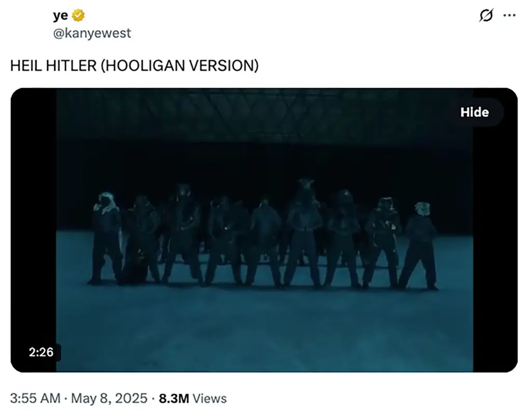532x420 pixels.
Task: Click the 2:26 video duration badge
Action: pyautogui.click(x=41, y=352)
